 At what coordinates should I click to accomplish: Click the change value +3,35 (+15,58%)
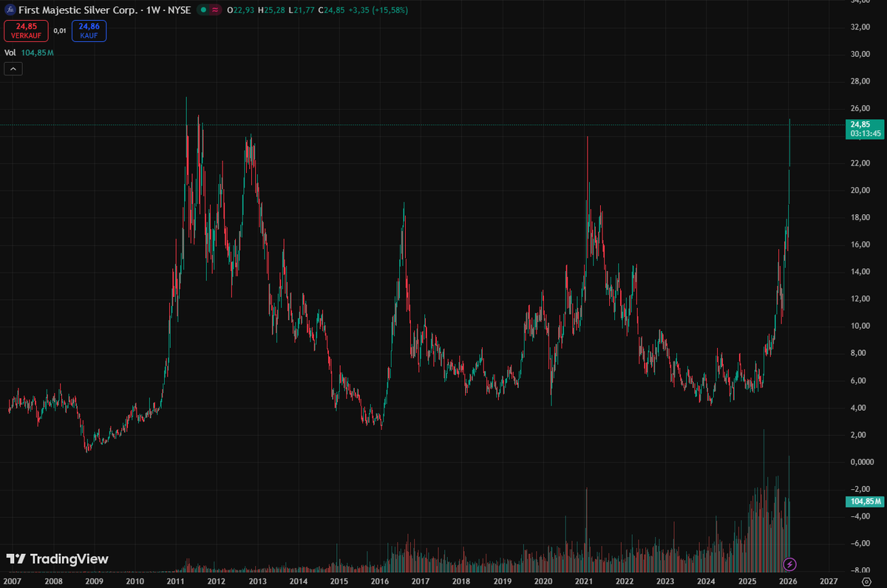[x=379, y=11]
